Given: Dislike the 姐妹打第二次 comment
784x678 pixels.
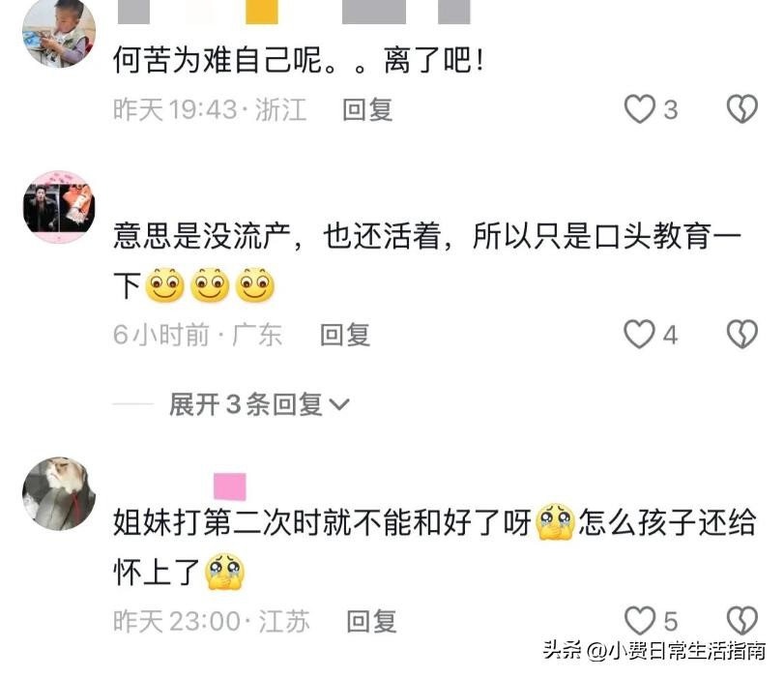Looking at the screenshot, I should [x=742, y=621].
